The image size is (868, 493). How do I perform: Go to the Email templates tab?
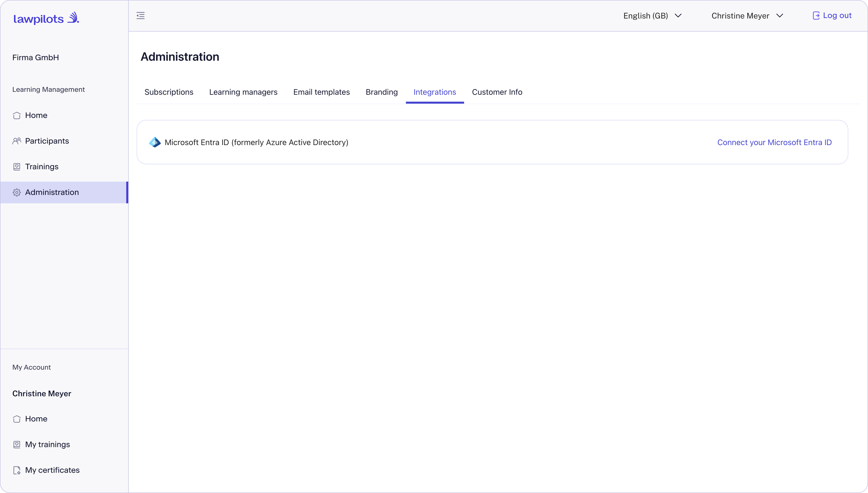[x=321, y=92]
